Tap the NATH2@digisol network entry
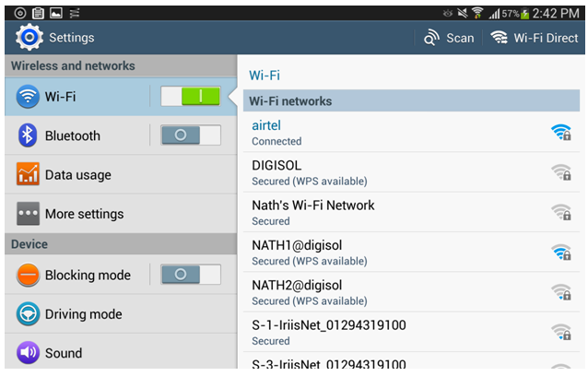 [411, 292]
